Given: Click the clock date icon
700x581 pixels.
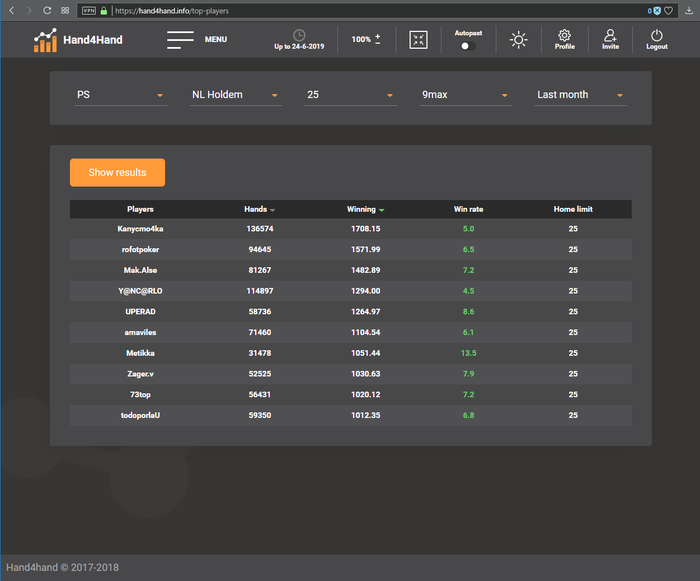Looking at the screenshot, I should (299, 35).
